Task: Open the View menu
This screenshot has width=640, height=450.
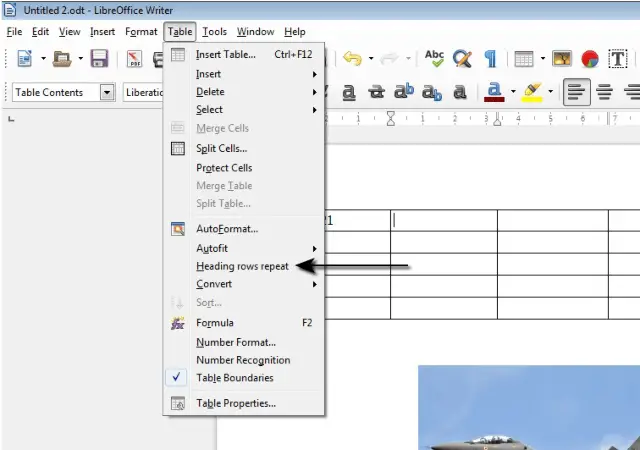Action: pyautogui.click(x=69, y=32)
